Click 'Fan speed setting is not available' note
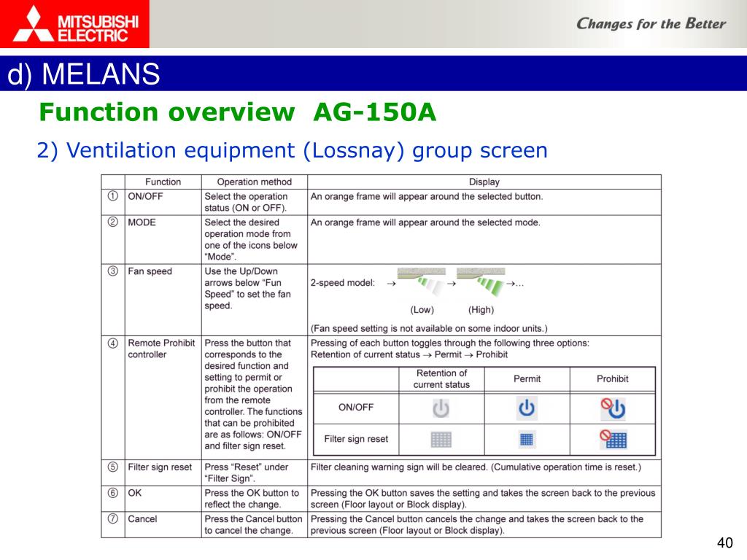Image resolution: width=747 pixels, height=560 pixels. pos(429,329)
